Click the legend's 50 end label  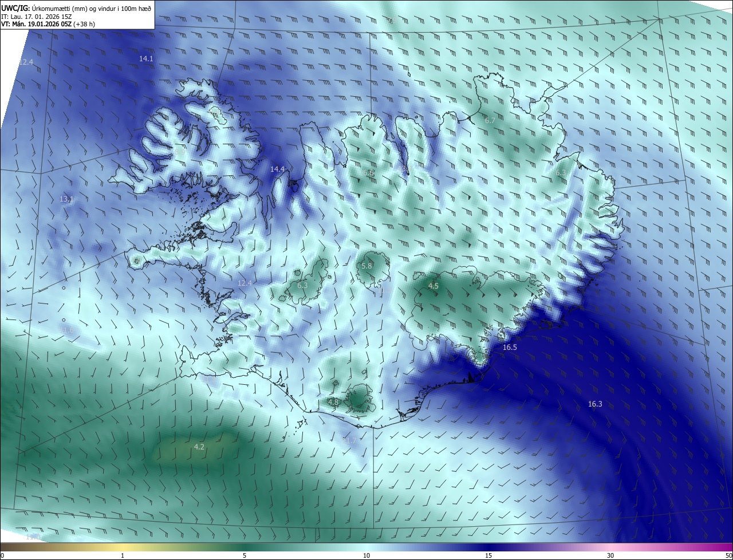(728, 555)
